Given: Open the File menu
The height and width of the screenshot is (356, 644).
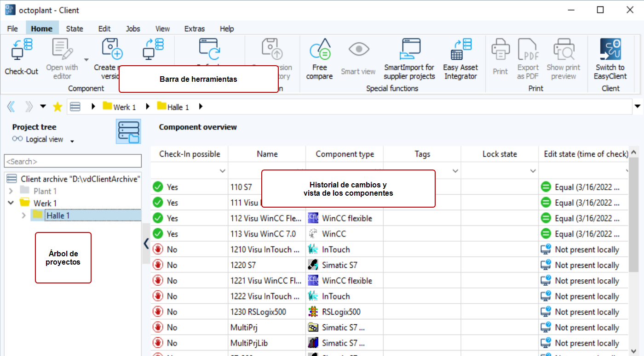Looking at the screenshot, I should coord(13,28).
